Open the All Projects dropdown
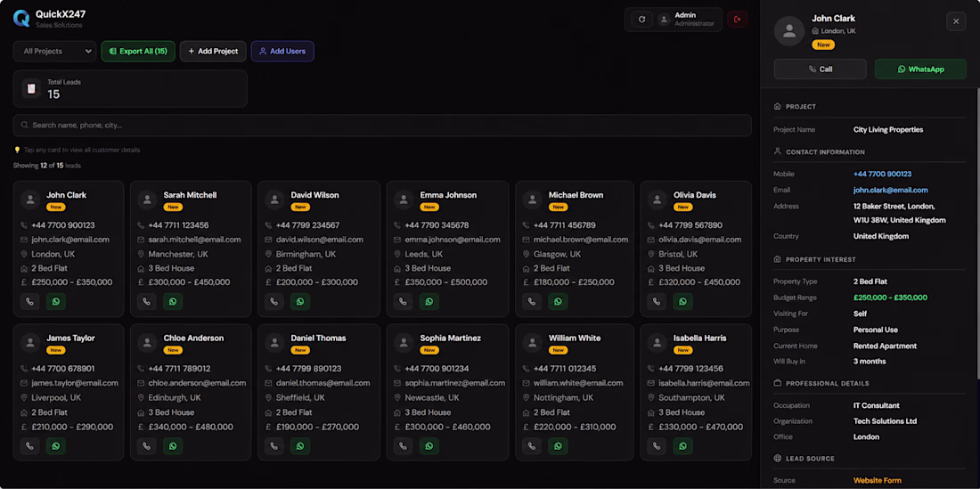Image resolution: width=980 pixels, height=489 pixels. [x=54, y=51]
